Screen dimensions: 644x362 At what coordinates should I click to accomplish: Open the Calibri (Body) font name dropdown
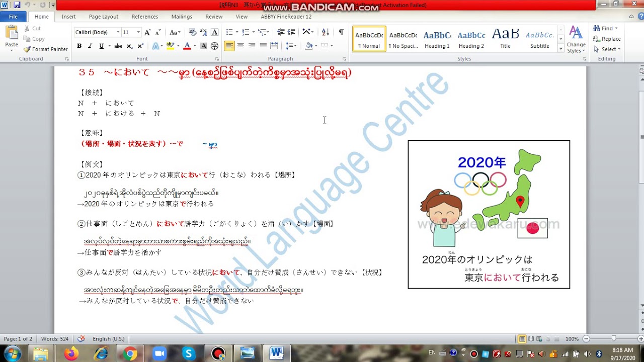[x=118, y=32]
